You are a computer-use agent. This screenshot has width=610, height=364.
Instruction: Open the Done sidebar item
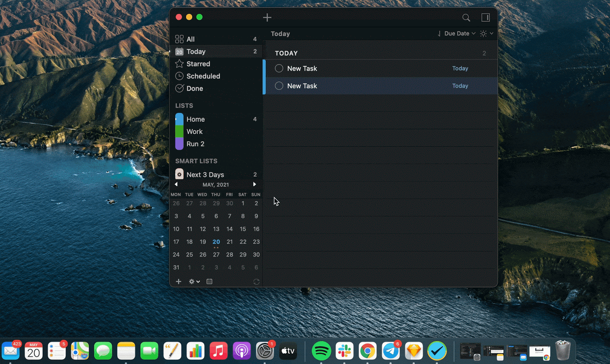(x=194, y=88)
